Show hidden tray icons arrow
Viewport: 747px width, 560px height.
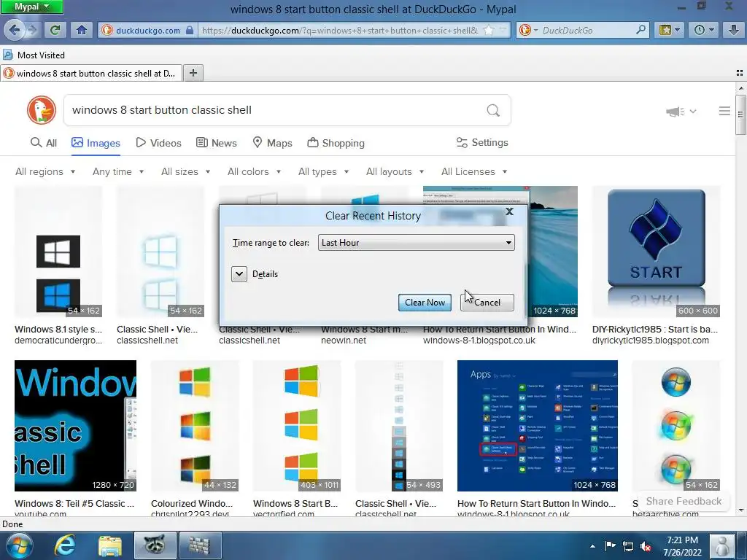pos(592,546)
